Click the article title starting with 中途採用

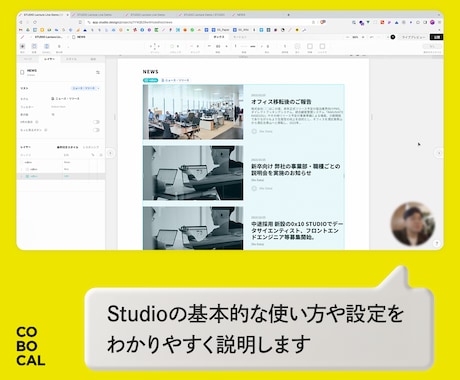coord(297,230)
